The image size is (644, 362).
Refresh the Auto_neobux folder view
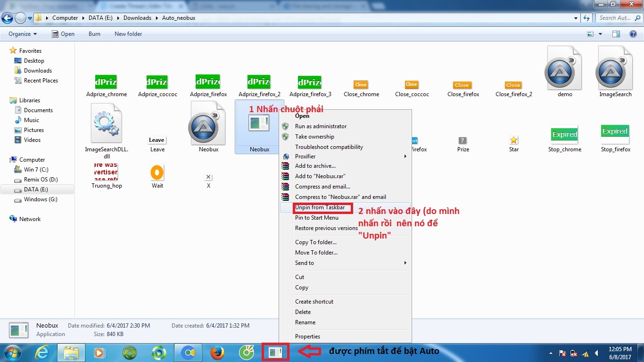tap(586, 18)
